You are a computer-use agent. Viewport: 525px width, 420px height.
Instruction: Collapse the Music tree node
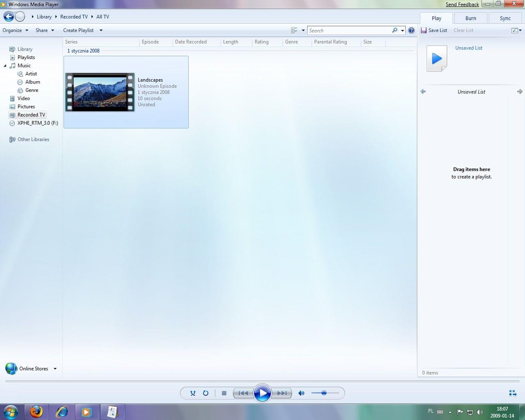pos(5,66)
